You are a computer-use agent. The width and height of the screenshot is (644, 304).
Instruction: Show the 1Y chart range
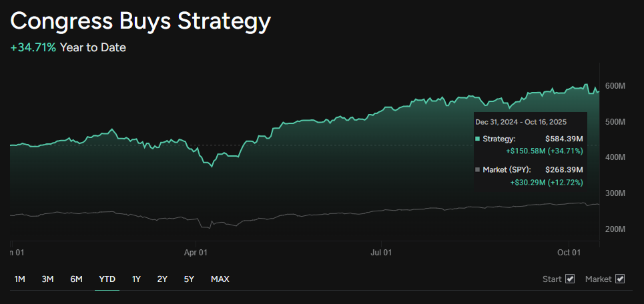tap(136, 279)
